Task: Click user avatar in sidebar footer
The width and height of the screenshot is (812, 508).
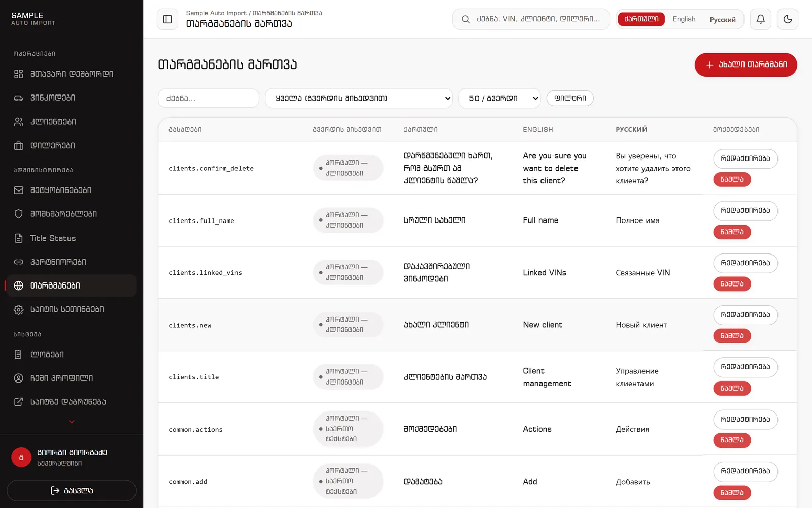Action: pos(21,457)
